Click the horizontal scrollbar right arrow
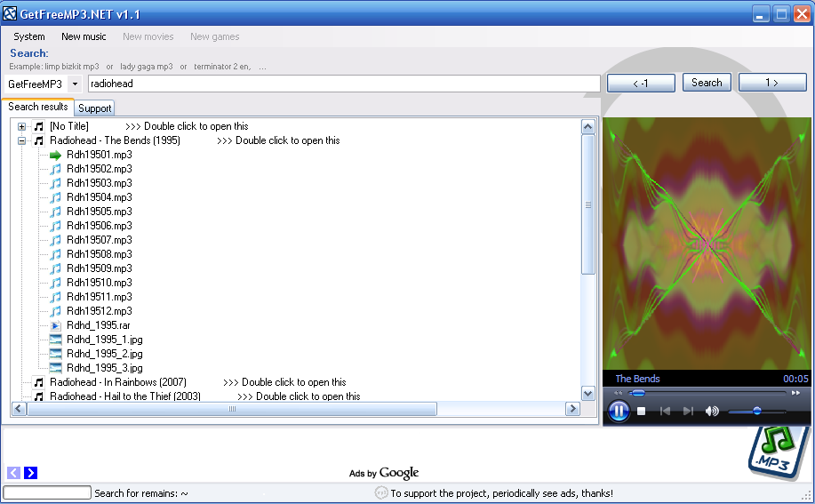815x504 pixels. click(x=572, y=409)
